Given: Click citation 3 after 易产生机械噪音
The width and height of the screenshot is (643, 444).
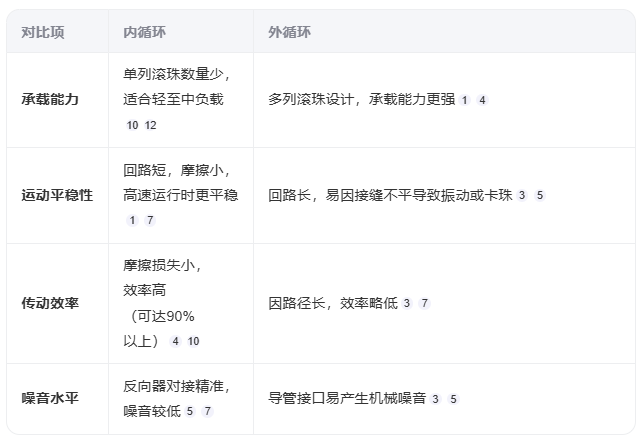Looking at the screenshot, I should (x=436, y=399).
